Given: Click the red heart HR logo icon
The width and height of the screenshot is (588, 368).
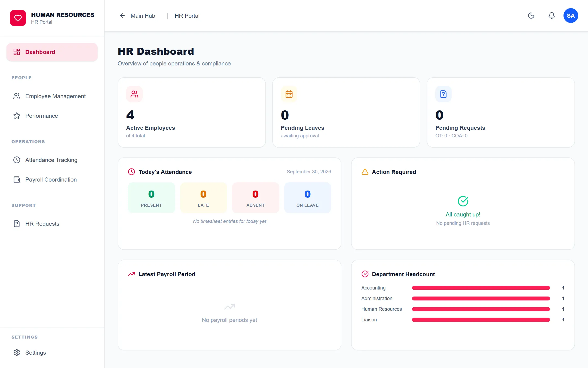Looking at the screenshot, I should click(x=18, y=18).
